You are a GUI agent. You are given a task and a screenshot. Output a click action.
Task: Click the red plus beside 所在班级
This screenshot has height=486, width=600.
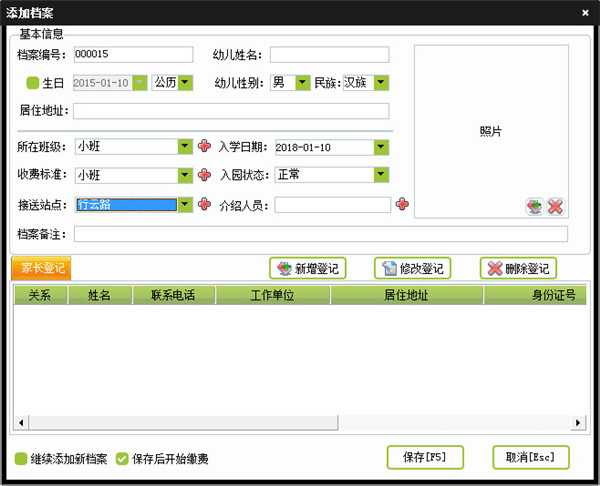(x=204, y=147)
